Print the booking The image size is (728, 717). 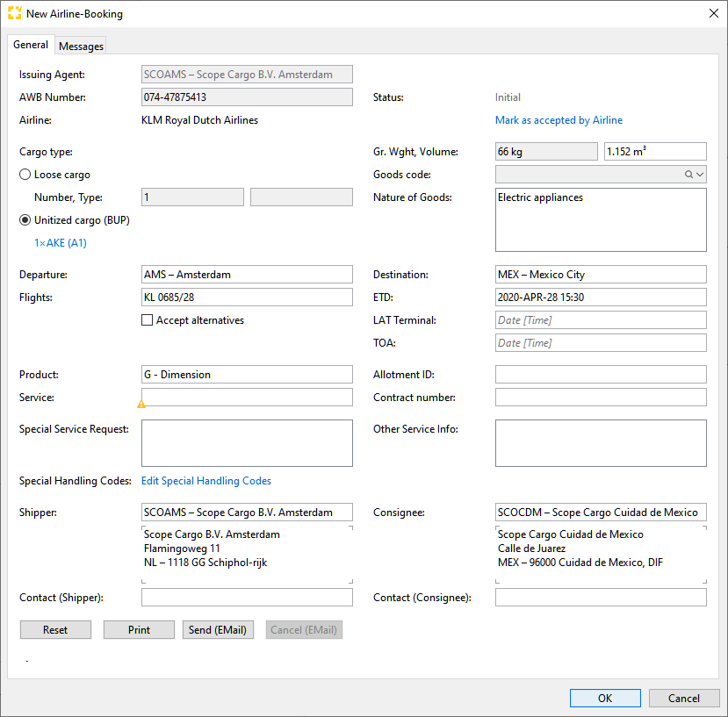click(x=138, y=629)
